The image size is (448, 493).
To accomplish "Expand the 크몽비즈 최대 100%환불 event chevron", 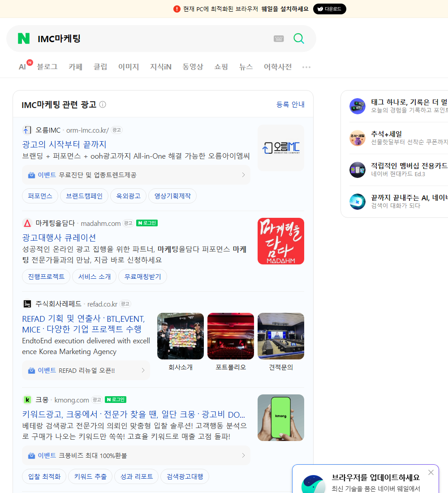I will click(243, 455).
